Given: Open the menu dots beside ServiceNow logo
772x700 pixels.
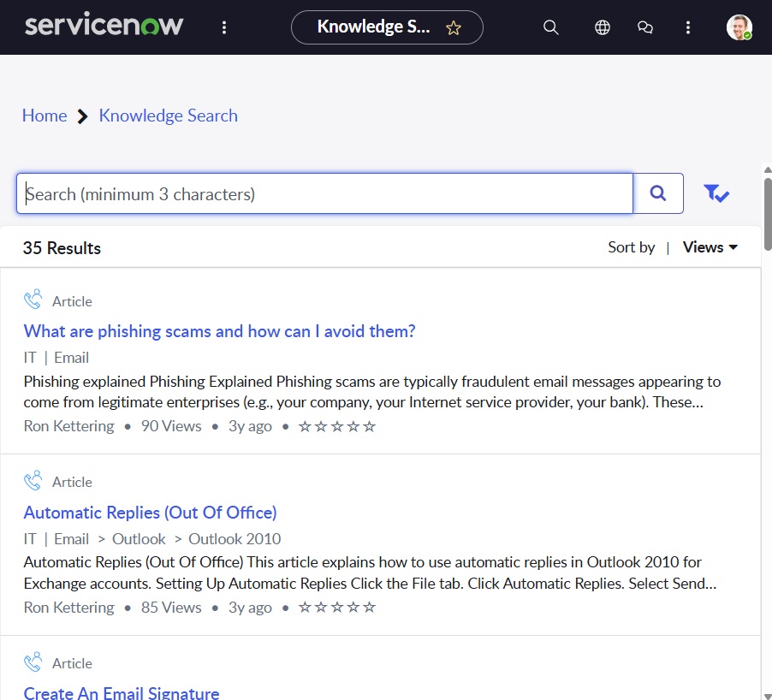Looking at the screenshot, I should click(x=224, y=27).
